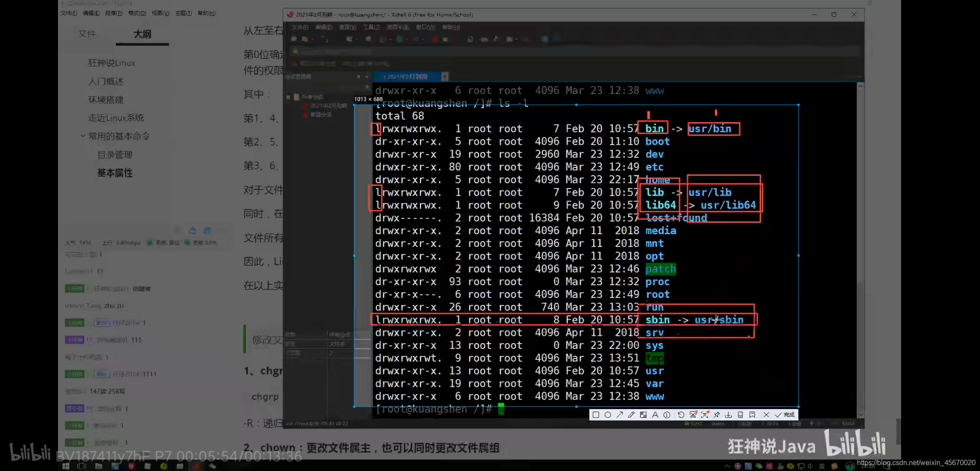Open 选项卡(B) menu in Xshell window

398,27
